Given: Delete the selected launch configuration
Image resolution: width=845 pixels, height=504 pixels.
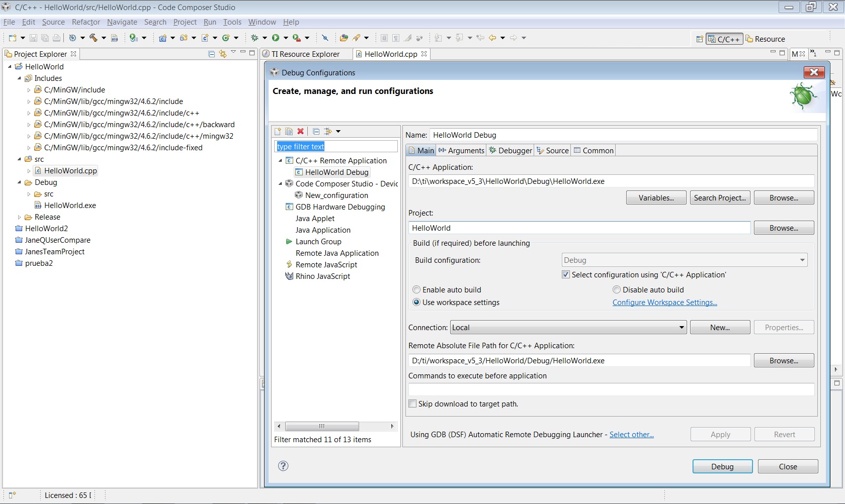Looking at the screenshot, I should [301, 131].
